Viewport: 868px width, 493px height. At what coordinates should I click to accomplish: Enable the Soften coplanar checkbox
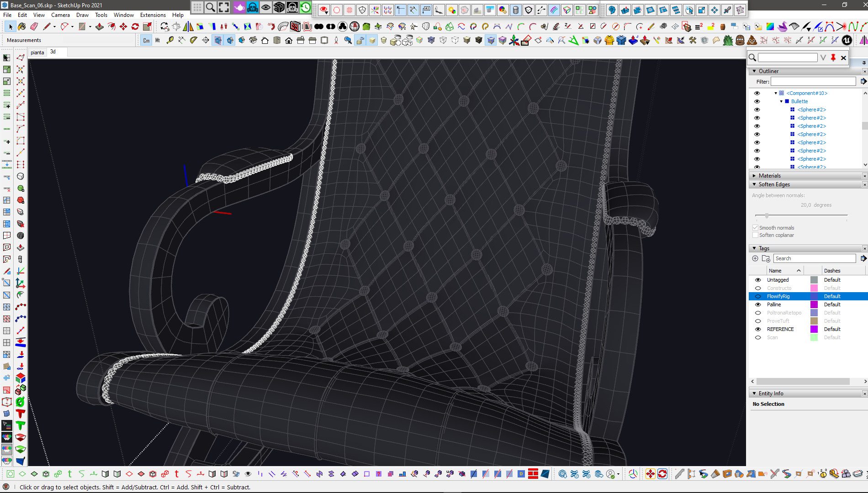(755, 235)
